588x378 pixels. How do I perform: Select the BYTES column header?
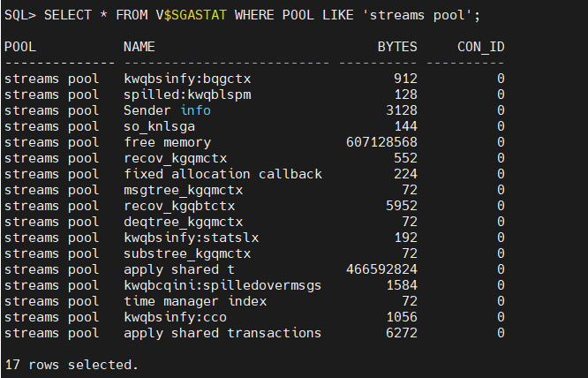click(x=397, y=47)
